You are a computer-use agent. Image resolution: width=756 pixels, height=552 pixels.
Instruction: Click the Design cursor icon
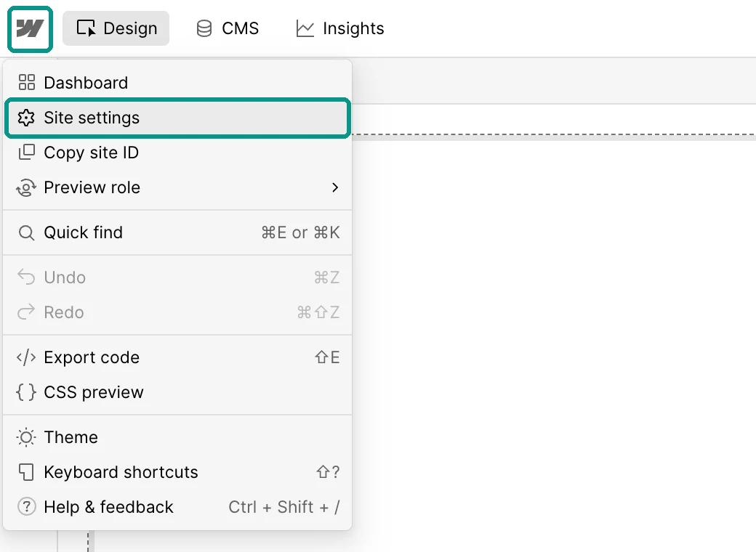pos(86,28)
